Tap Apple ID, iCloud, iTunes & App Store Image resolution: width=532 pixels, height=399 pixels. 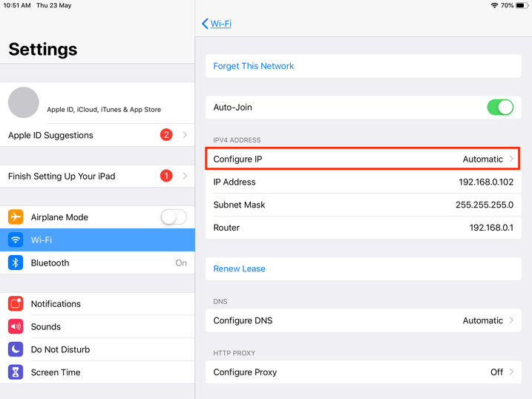click(104, 110)
